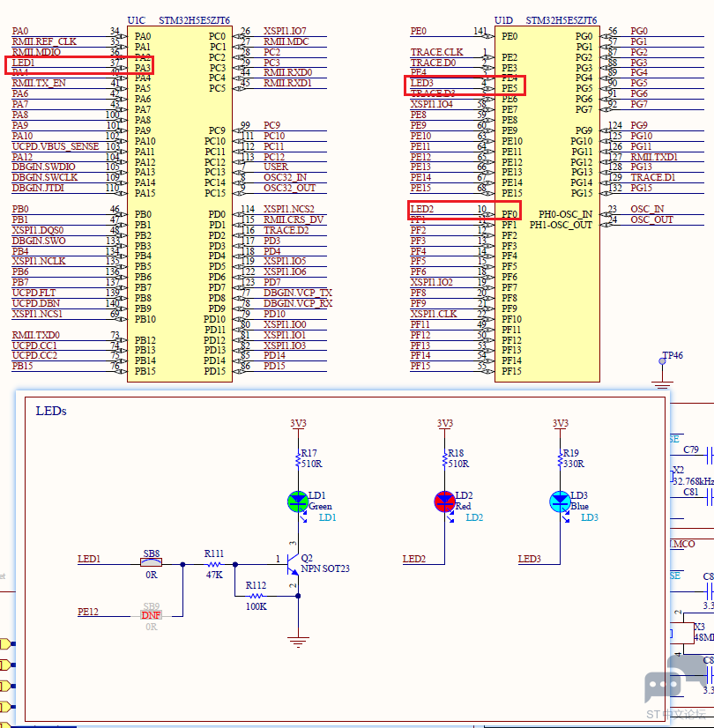Click the 3V3 power label above R17

pyautogui.click(x=298, y=423)
